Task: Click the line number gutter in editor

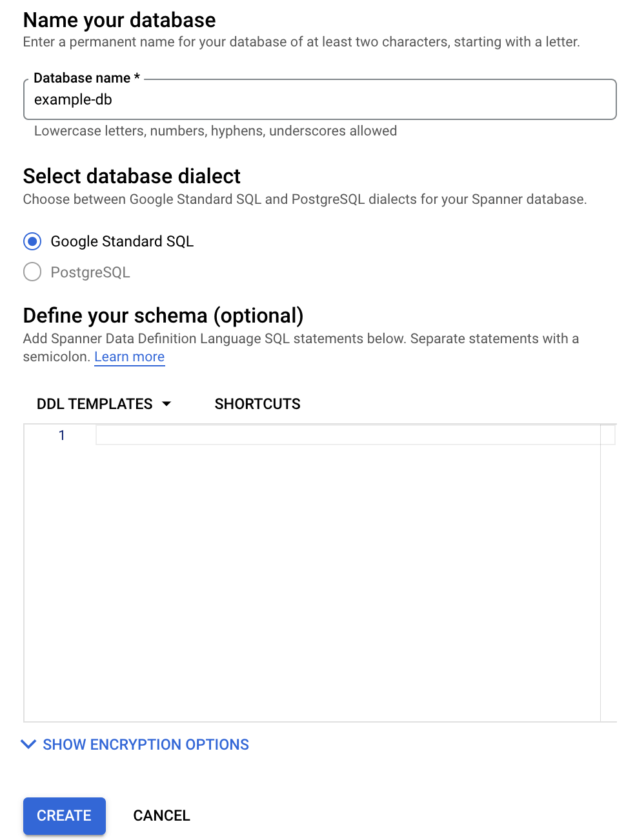Action: coord(62,435)
